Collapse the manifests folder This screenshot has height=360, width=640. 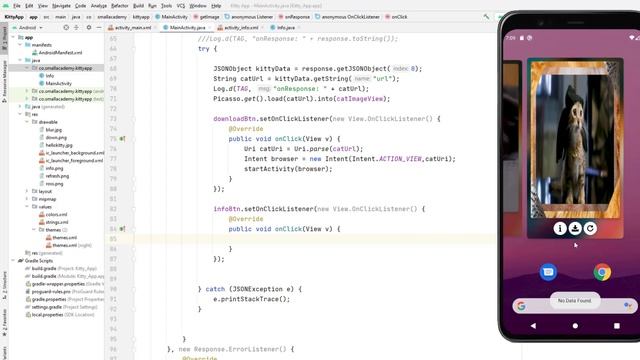[x=20, y=45]
